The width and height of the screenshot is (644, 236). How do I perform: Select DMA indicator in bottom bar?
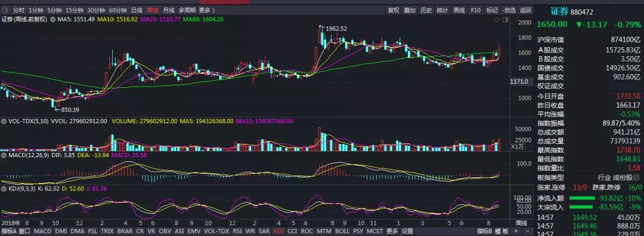click(78, 231)
